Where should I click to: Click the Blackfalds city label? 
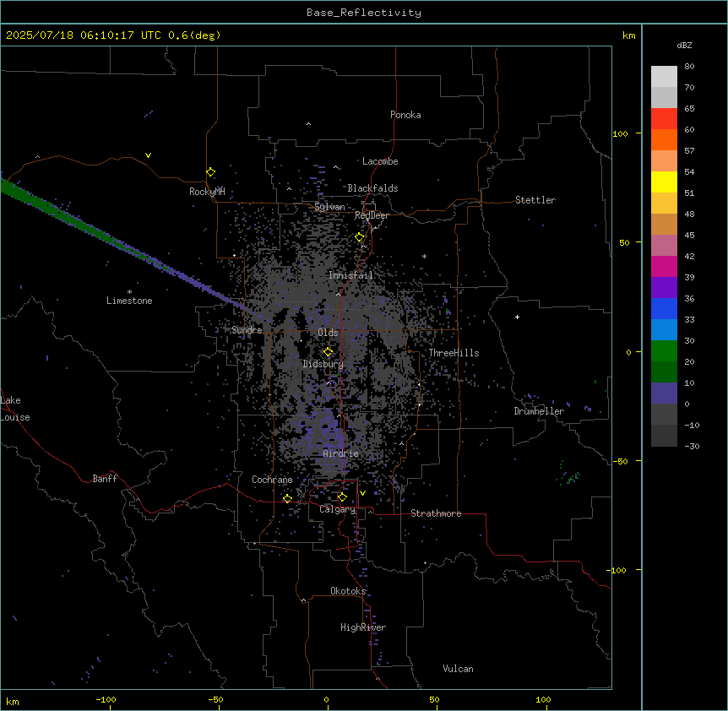(372, 188)
